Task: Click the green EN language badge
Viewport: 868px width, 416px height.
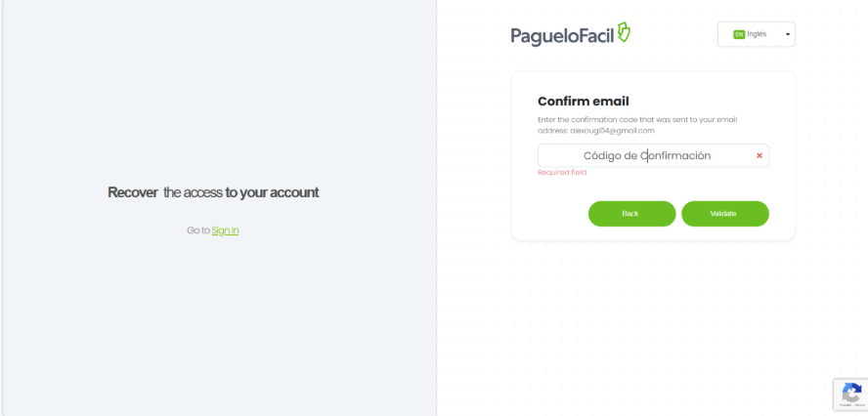Action: click(x=739, y=34)
